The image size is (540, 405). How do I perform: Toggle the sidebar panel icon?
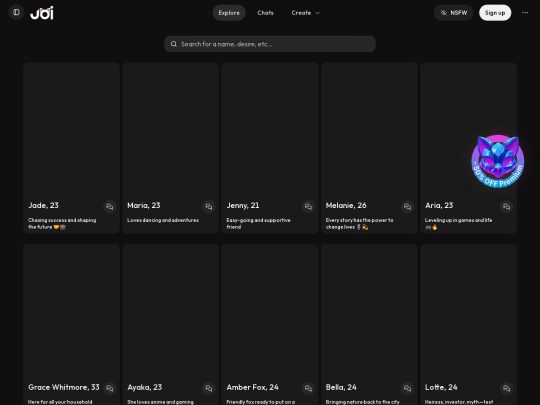[16, 12]
